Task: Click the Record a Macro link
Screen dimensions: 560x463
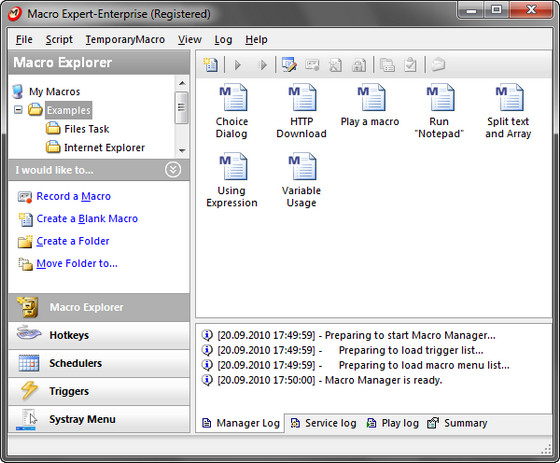Action: click(74, 196)
